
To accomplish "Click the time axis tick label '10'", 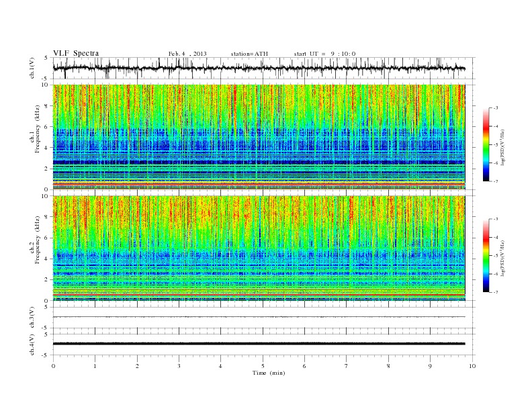I will (x=472, y=366).
